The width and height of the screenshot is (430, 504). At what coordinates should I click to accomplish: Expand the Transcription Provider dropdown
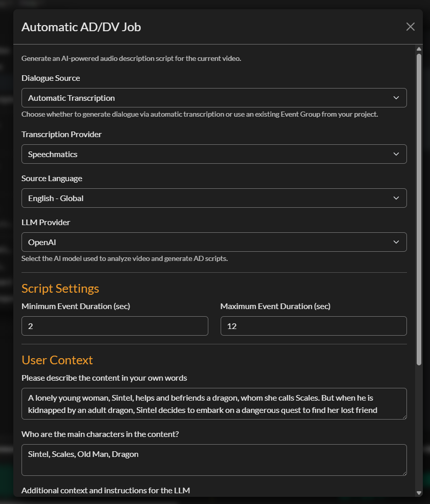click(214, 154)
